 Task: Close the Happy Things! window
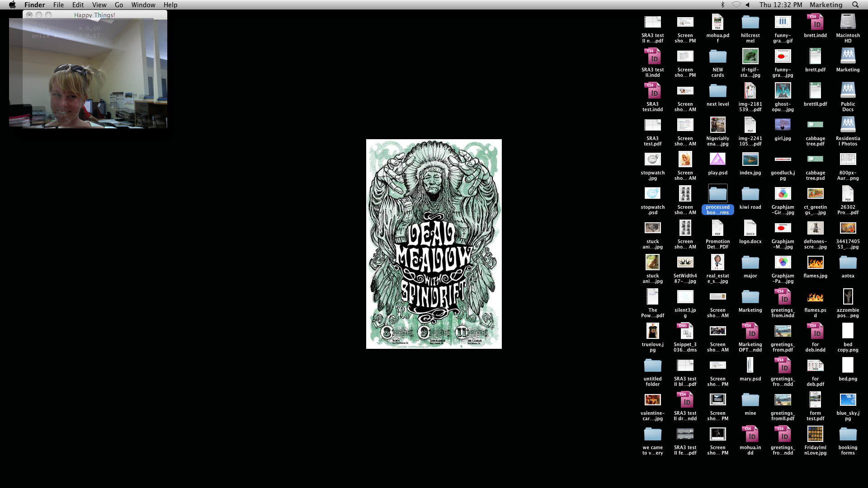29,15
